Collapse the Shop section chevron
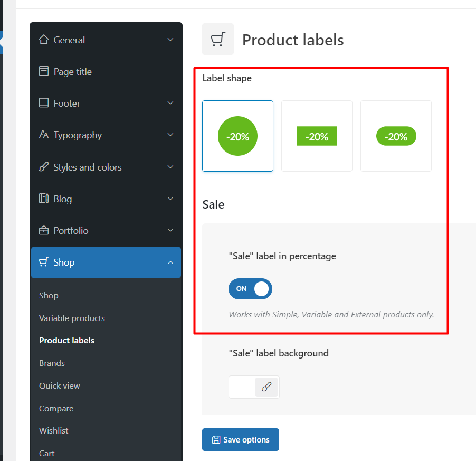The width and height of the screenshot is (476, 461). 170,262
